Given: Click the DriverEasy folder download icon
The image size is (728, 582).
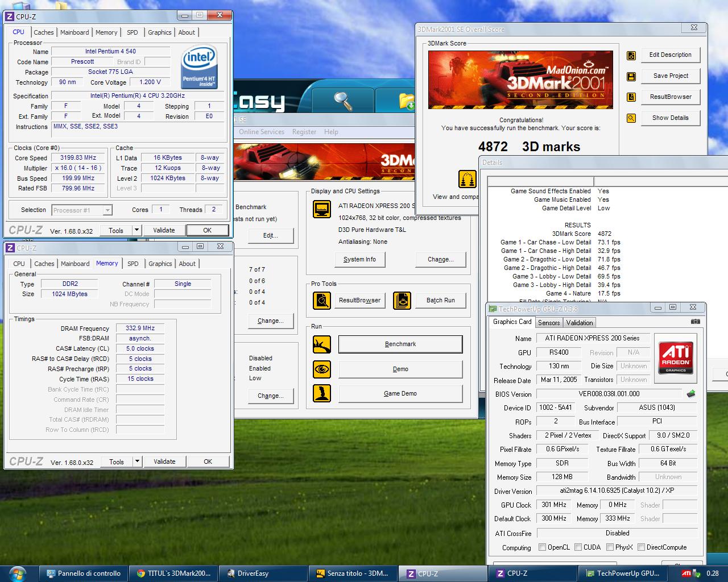Looking at the screenshot, I should 406,101.
